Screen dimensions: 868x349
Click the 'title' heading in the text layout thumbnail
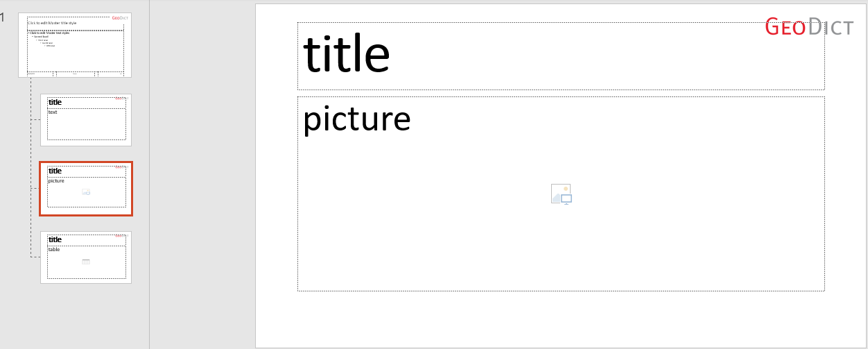(x=55, y=103)
